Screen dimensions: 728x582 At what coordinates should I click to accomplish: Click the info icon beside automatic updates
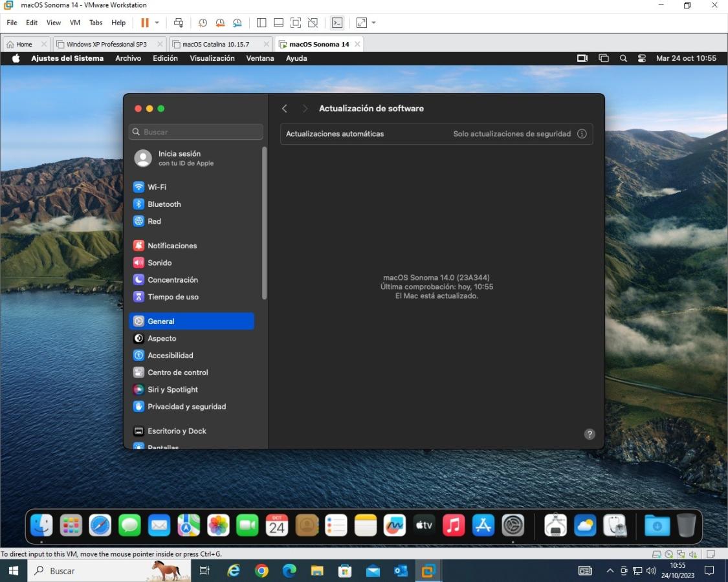point(582,134)
